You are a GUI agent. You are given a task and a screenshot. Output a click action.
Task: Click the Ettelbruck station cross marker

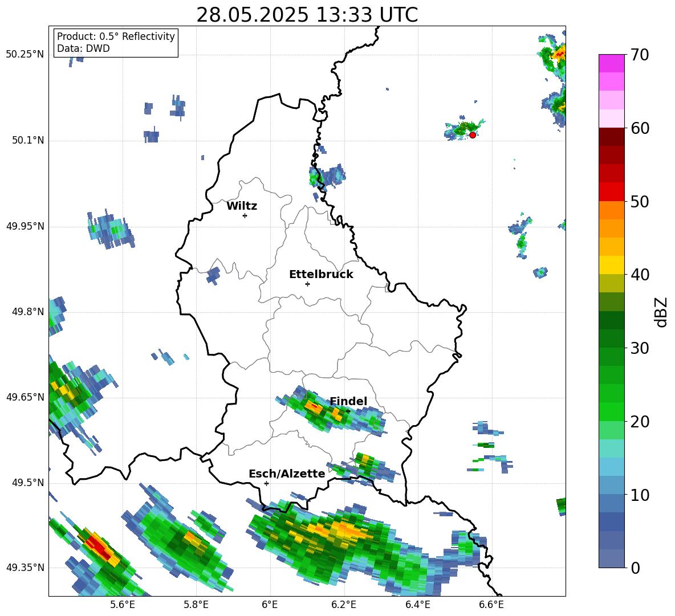pos(307,284)
